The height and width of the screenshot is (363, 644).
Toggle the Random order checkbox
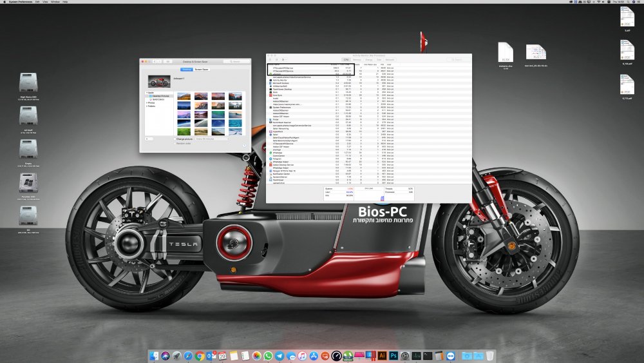(x=175, y=144)
